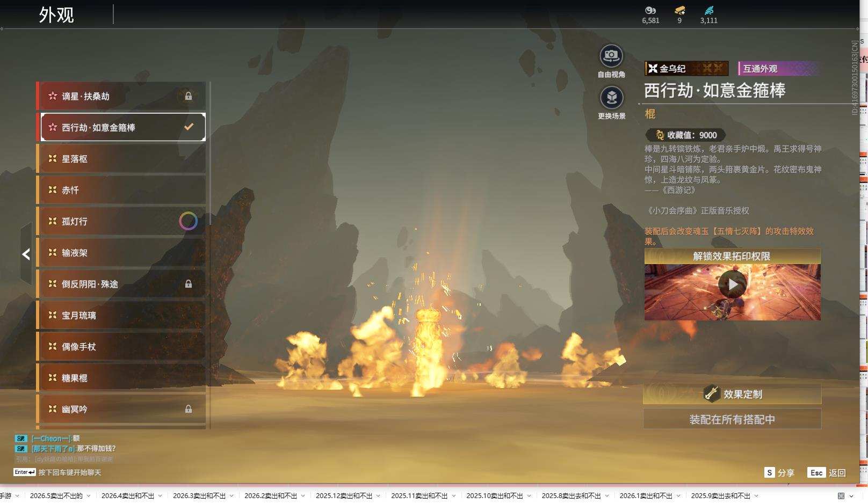Click the 互通外观 tag
Viewport: 868px width, 504px height.
[779, 68]
